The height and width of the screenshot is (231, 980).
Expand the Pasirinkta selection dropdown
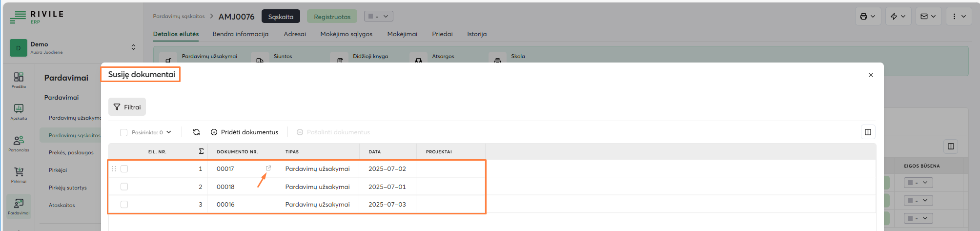169,132
